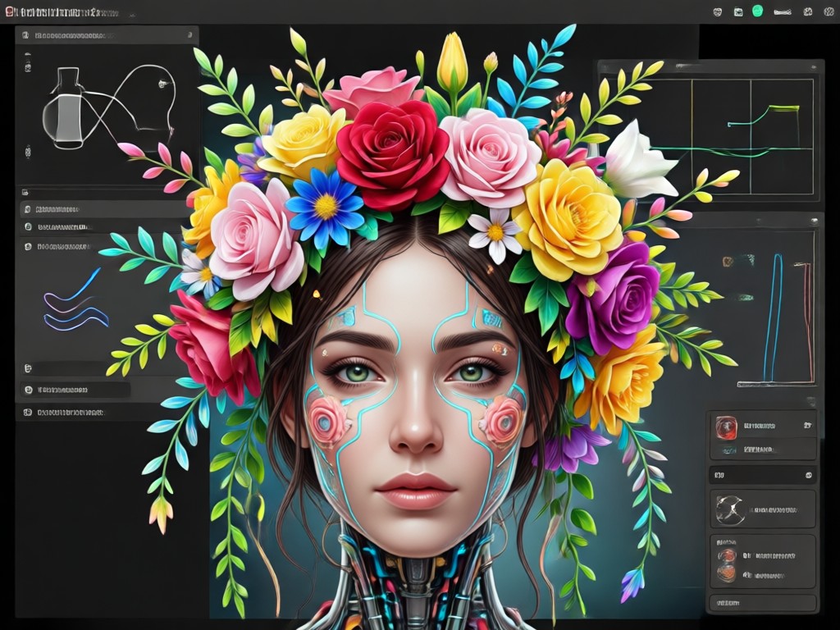Select the sphere thumbnail in the right panel
840x630 pixels.
coord(729,509)
